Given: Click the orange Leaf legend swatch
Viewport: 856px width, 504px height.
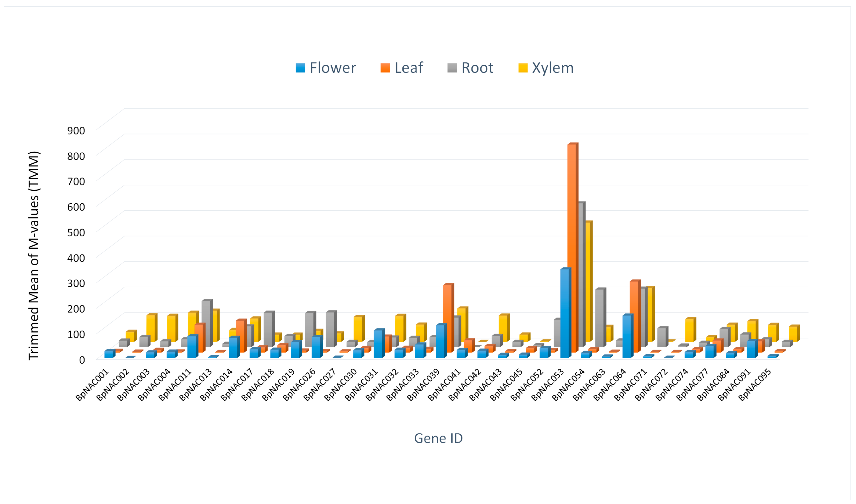Looking at the screenshot, I should [x=385, y=68].
